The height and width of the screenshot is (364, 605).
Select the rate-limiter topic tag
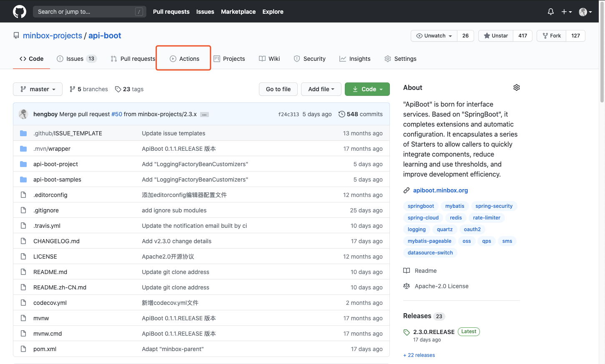pyautogui.click(x=487, y=218)
